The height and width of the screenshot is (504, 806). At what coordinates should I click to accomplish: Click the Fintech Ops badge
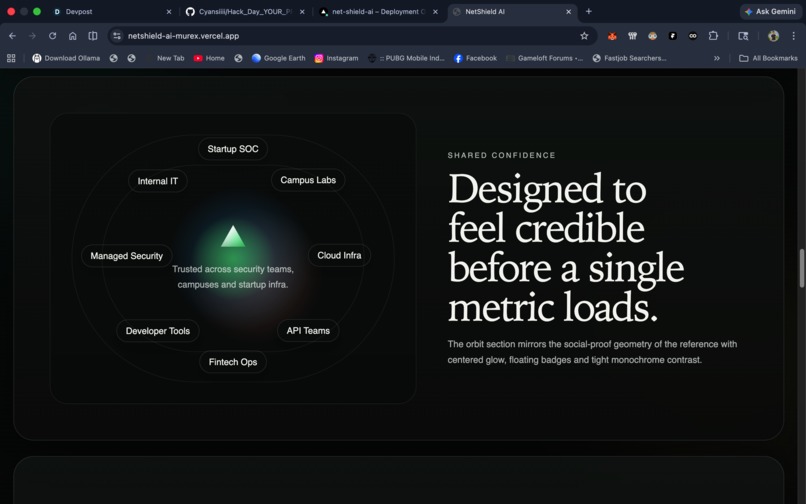coord(233,362)
